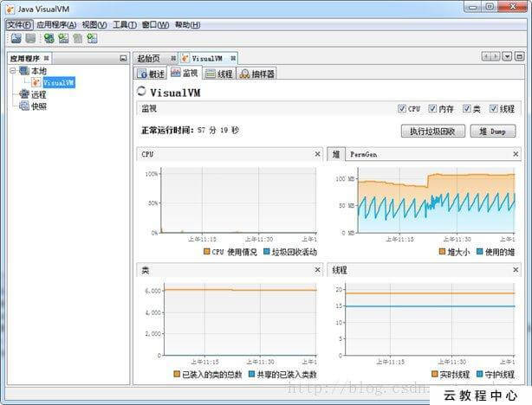This screenshot has height=405, width=532.
Task: Open the 抽样器 sub-tab
Action: [x=256, y=74]
